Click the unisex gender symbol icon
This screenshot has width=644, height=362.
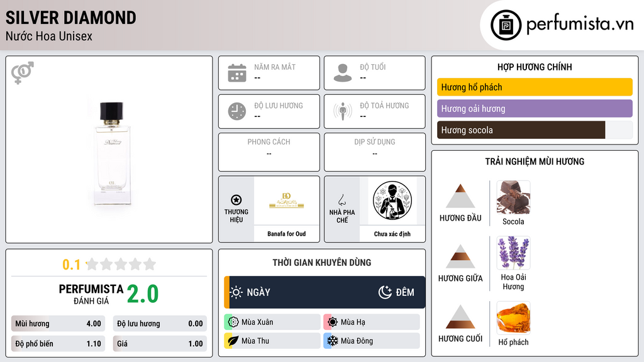click(x=23, y=73)
